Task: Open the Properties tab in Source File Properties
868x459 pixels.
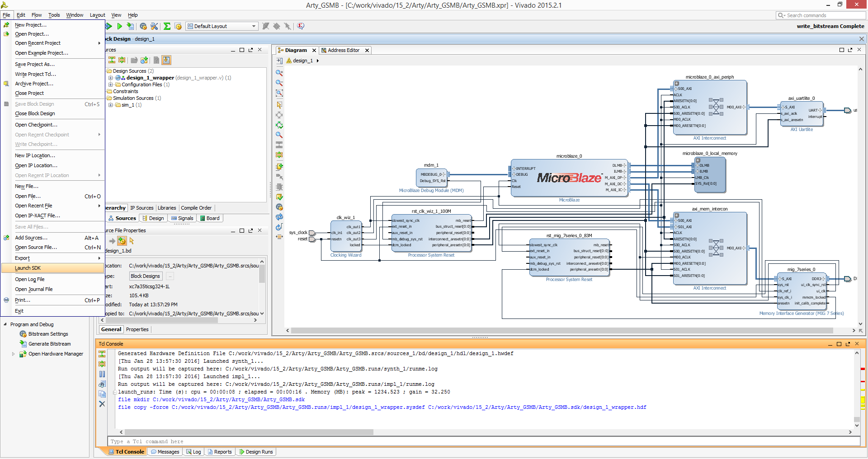Action: (x=137, y=329)
